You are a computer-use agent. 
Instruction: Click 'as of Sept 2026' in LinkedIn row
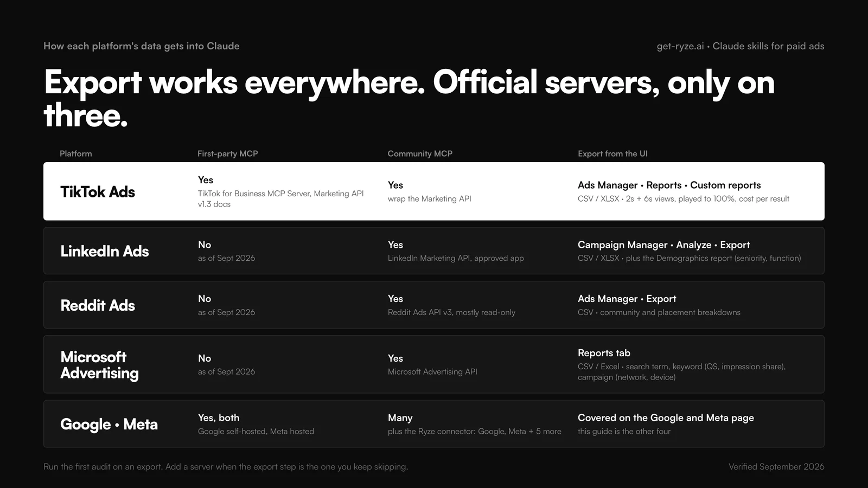(226, 258)
